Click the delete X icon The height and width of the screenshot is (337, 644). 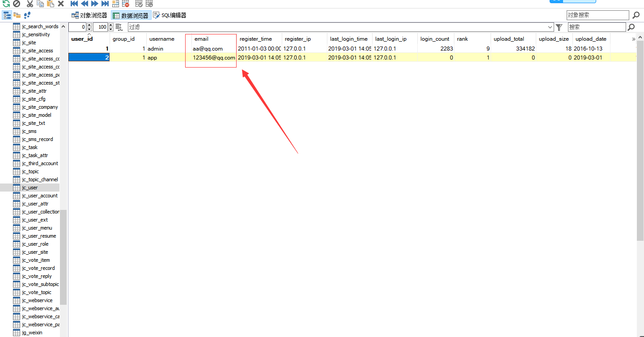61,4
